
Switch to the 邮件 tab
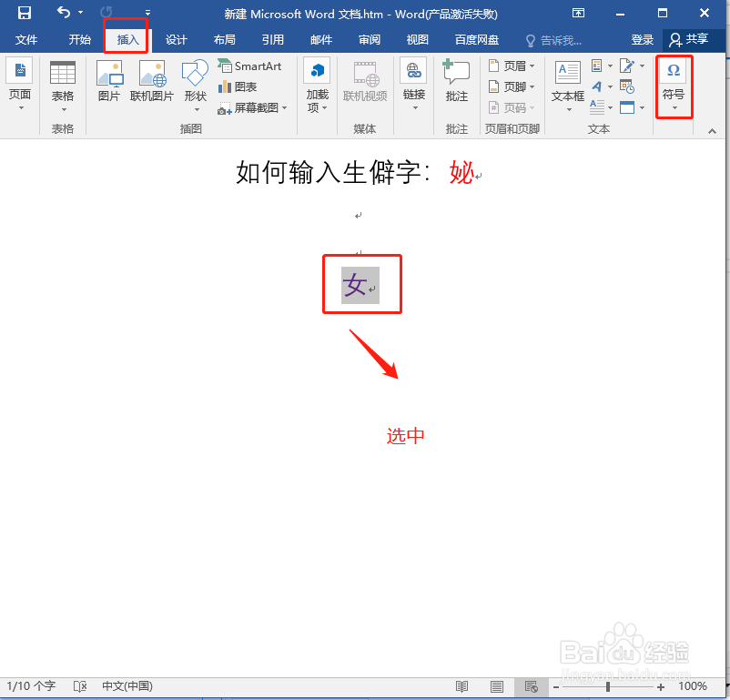[321, 40]
